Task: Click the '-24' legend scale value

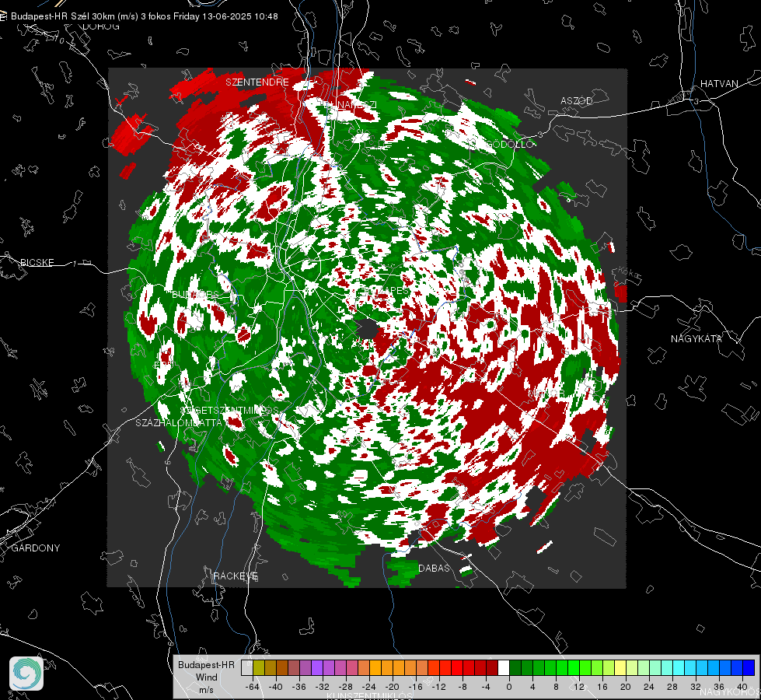Action: tap(369, 687)
